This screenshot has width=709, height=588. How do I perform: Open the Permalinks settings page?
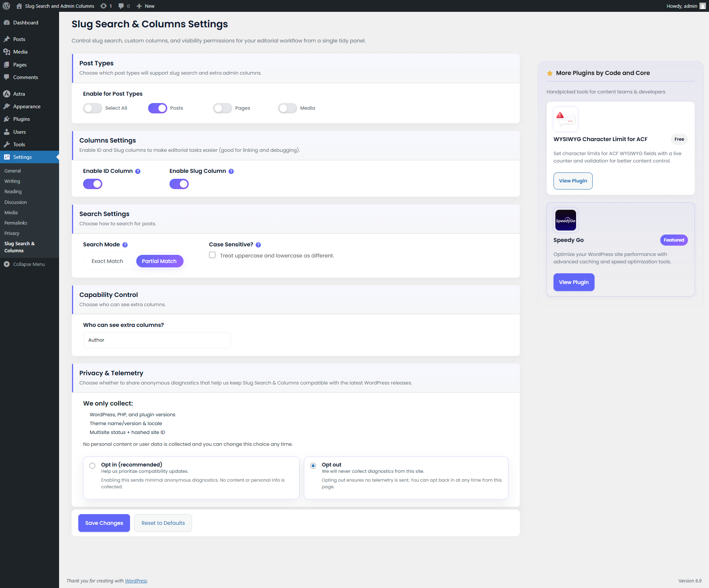click(16, 223)
